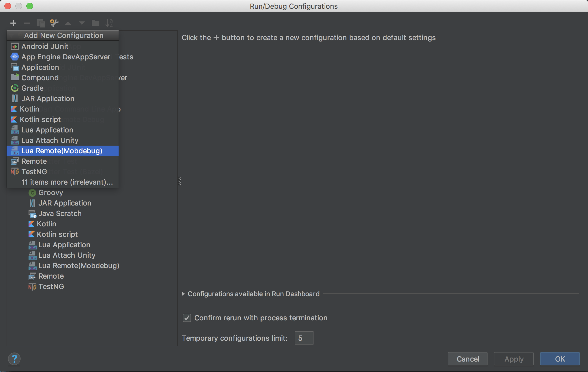Select Groovy in the defaults tree
The image size is (588, 372).
51,193
